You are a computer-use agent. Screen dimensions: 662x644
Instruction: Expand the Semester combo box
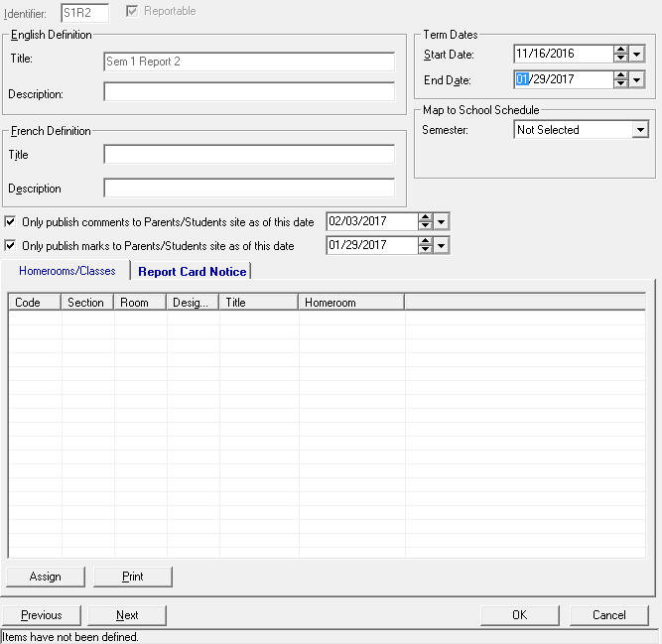pyautogui.click(x=639, y=130)
